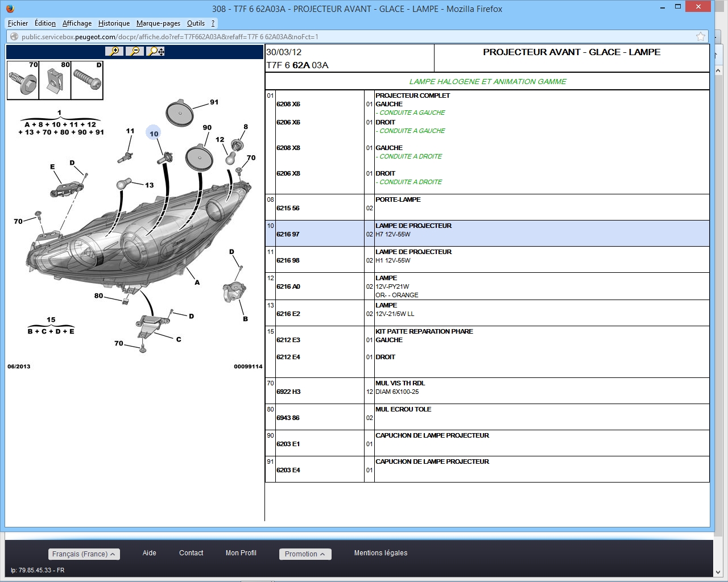This screenshot has height=582, width=728.
Task: Open the Historique menu
Action: point(114,23)
